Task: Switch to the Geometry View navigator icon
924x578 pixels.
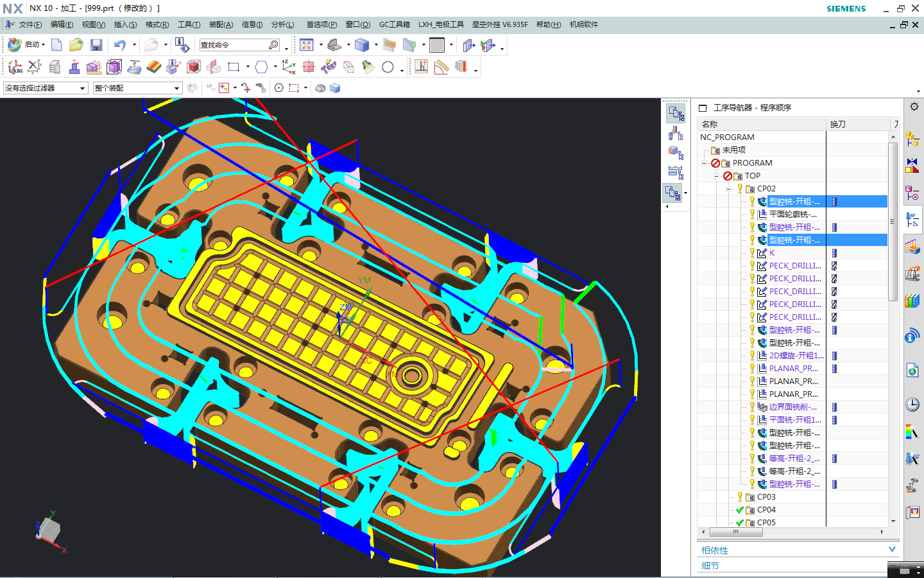Action: (675, 153)
